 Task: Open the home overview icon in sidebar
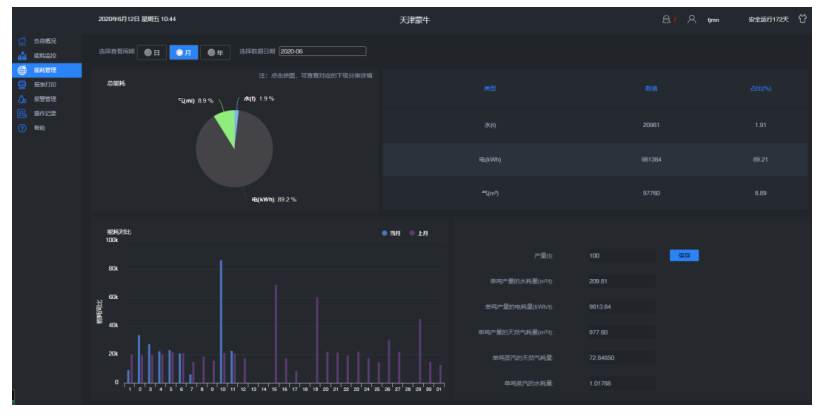[x=22, y=41]
